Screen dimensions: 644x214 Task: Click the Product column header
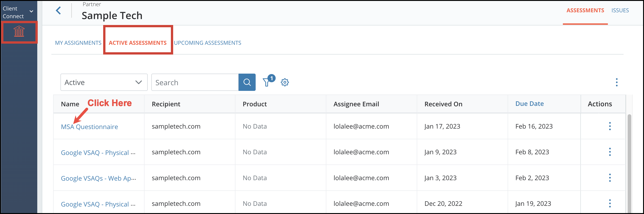point(255,104)
